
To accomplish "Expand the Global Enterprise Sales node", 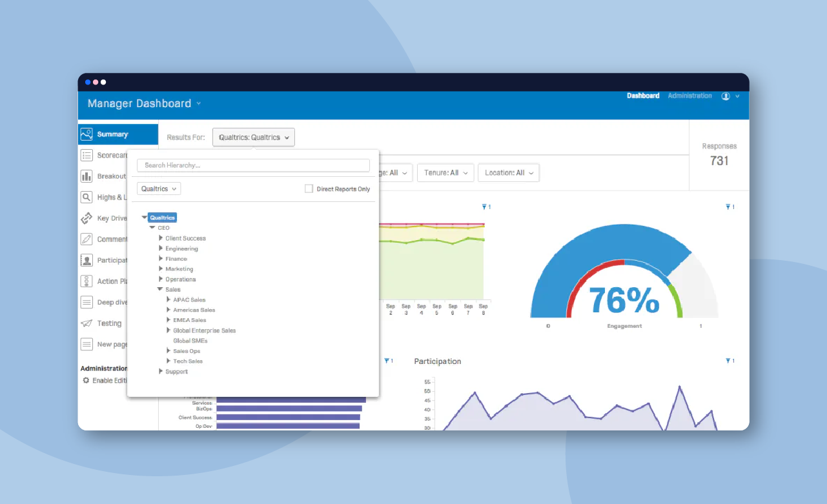I will pyautogui.click(x=168, y=330).
